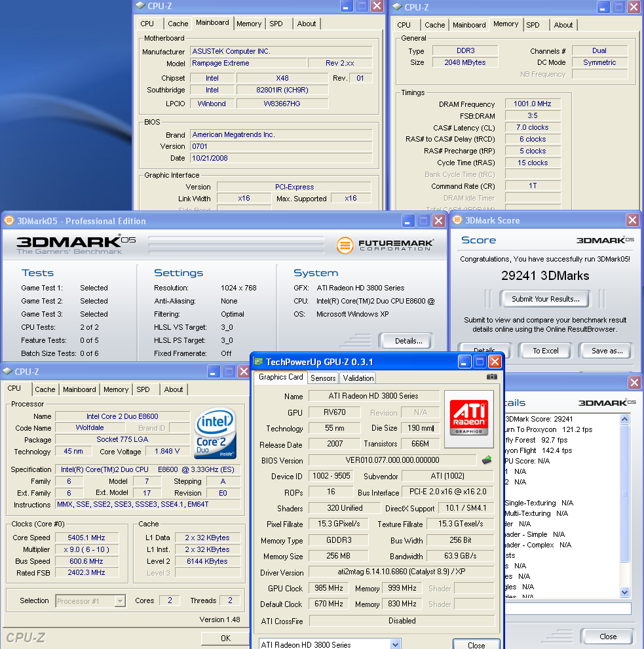Viewport: 644px width, 649px height.
Task: Switch to Validation tab in GPU-Z
Action: pyautogui.click(x=358, y=378)
